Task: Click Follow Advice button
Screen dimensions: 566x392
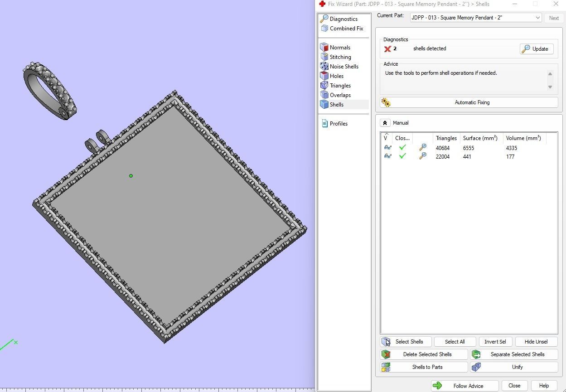Action: tap(464, 386)
